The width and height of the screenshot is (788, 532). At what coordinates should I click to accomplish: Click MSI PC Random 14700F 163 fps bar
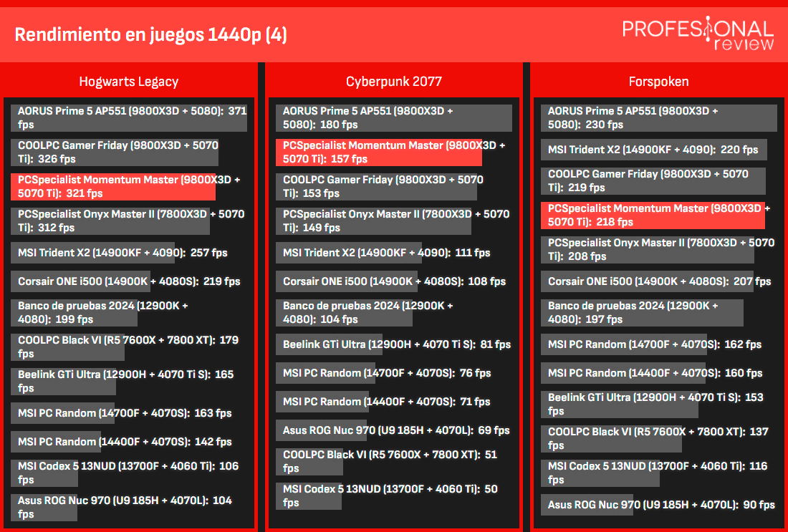62,413
